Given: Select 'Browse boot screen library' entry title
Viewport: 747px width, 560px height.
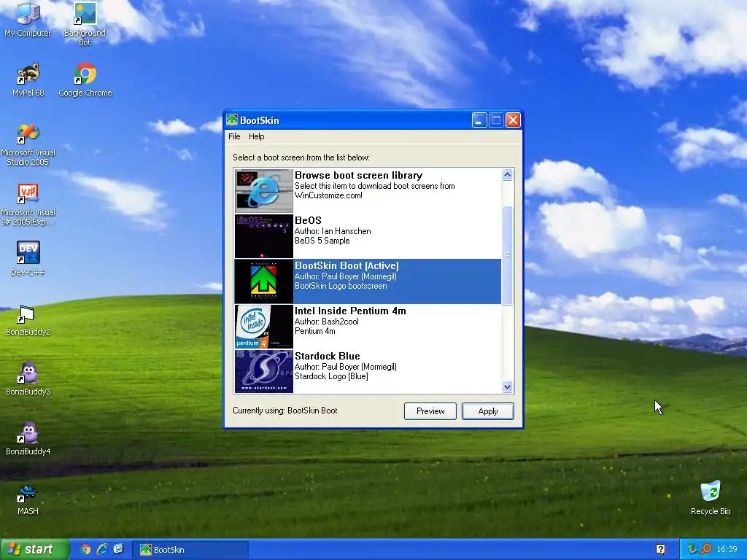Looking at the screenshot, I should point(359,175).
